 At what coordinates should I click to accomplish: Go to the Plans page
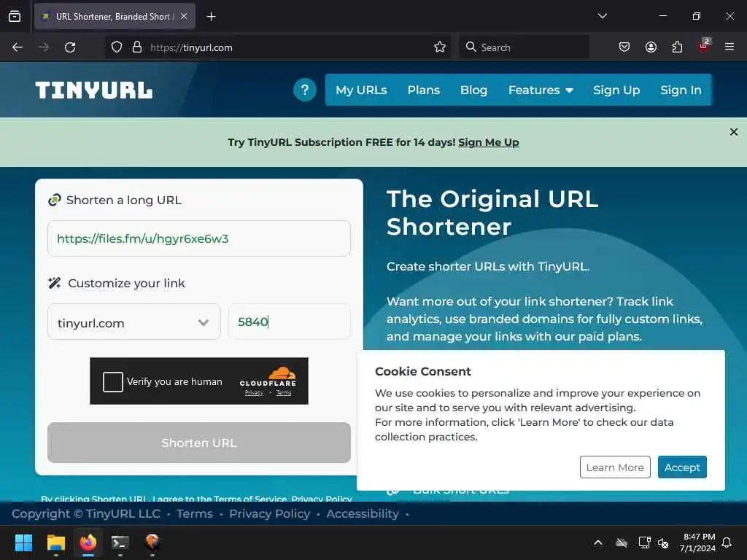424,90
